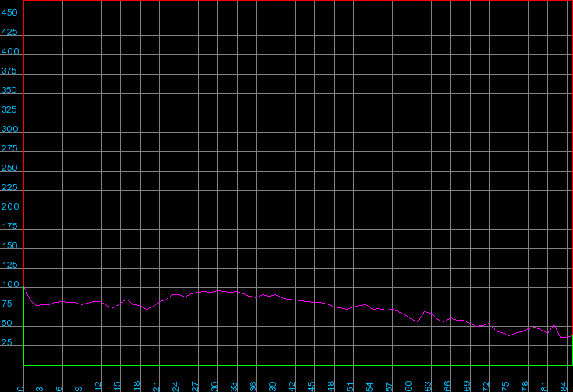
Task: Choose the 45 label on the horizontal axis
Action: pyautogui.click(x=311, y=387)
